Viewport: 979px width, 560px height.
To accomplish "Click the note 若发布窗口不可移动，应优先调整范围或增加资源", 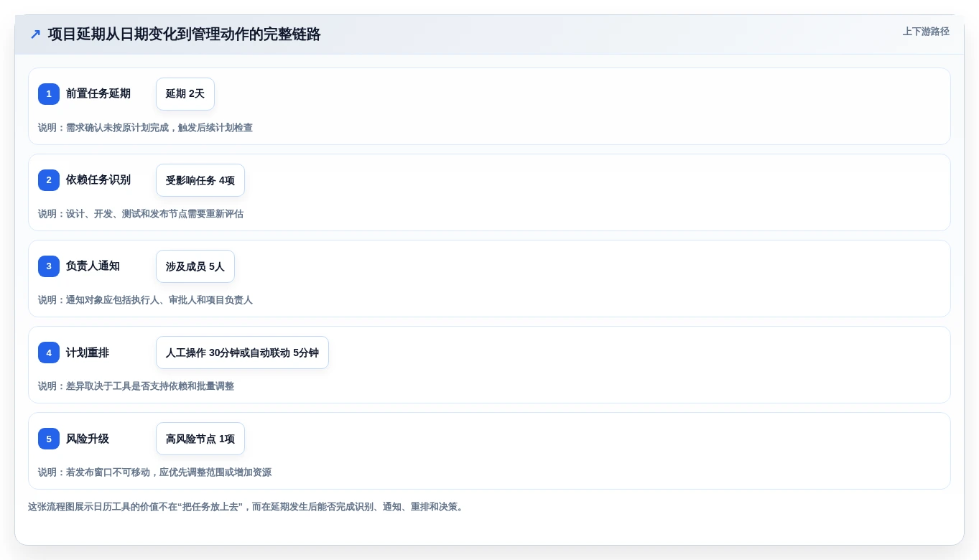I will [x=154, y=472].
